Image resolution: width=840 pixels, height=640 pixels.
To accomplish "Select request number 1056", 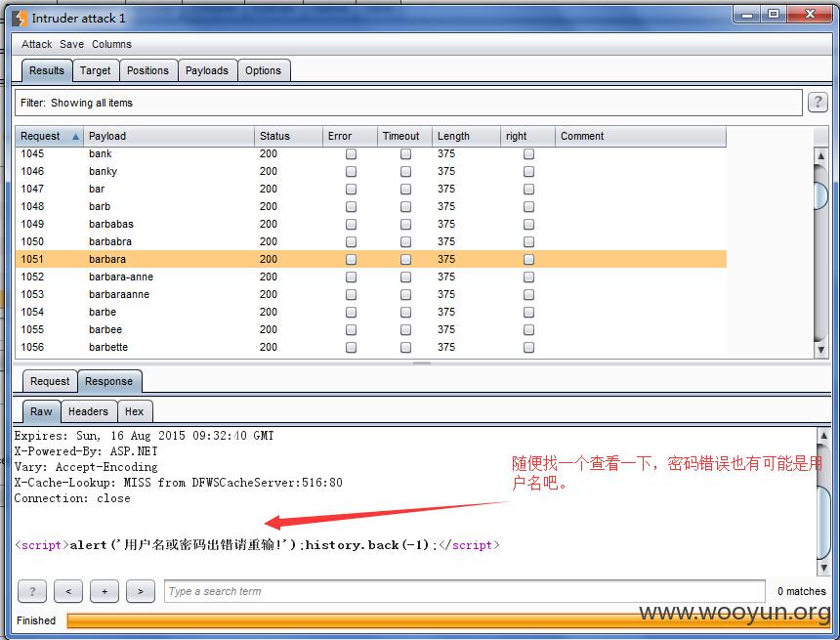I will (x=371, y=347).
